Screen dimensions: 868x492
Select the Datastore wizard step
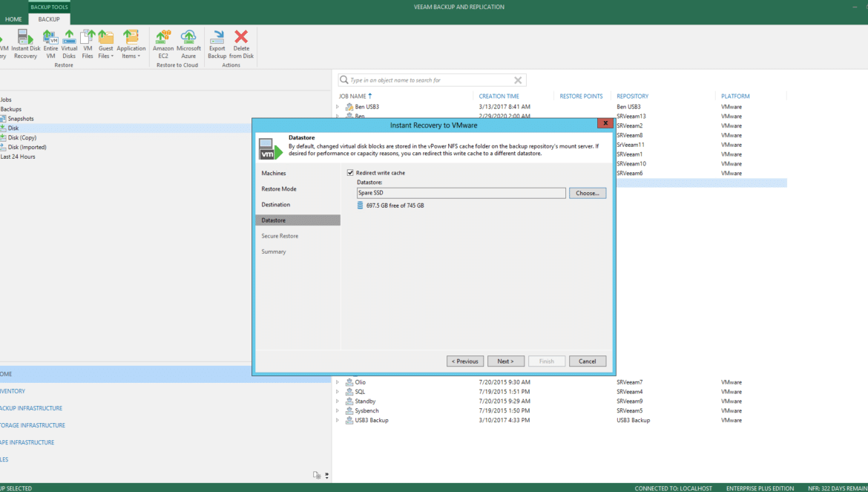[297, 220]
